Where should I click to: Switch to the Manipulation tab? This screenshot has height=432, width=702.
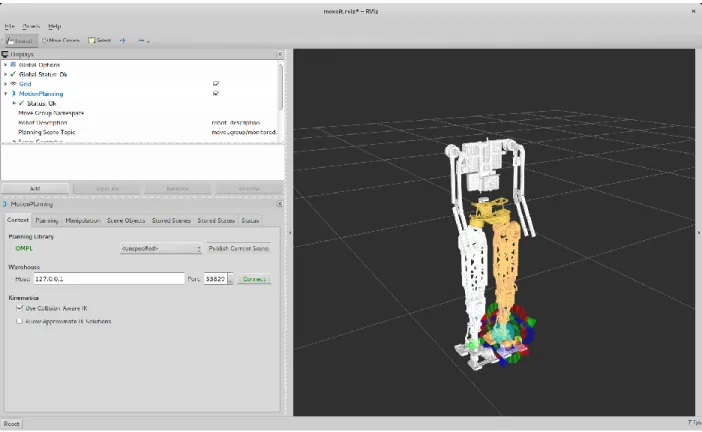(x=83, y=221)
